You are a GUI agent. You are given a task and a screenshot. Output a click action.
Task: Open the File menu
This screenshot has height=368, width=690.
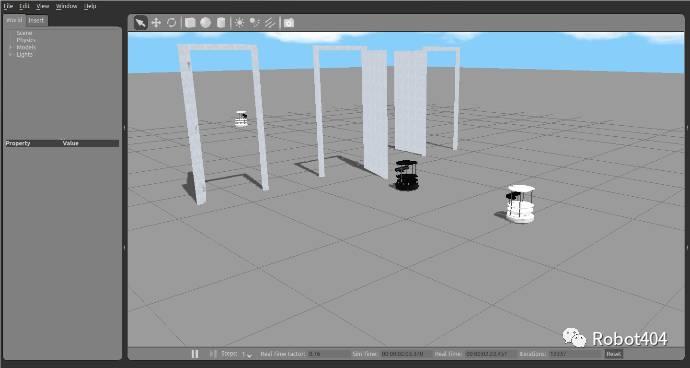(x=8, y=6)
